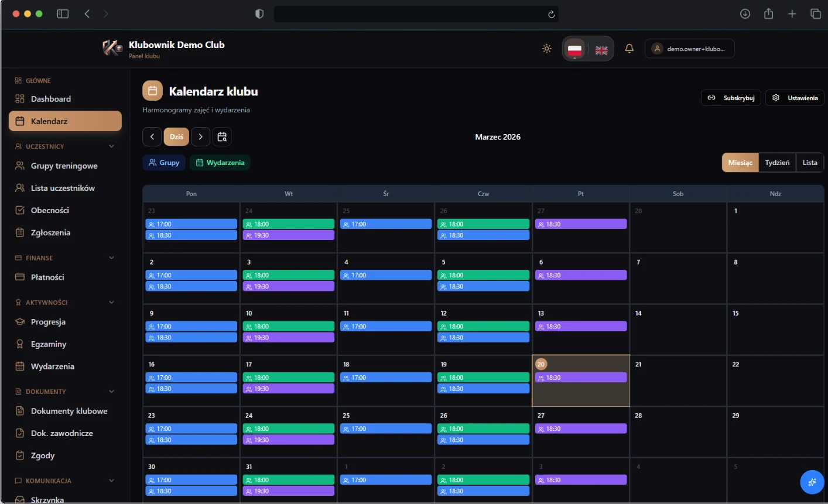Collapse the Uczestnicy sidebar section

coord(111,146)
